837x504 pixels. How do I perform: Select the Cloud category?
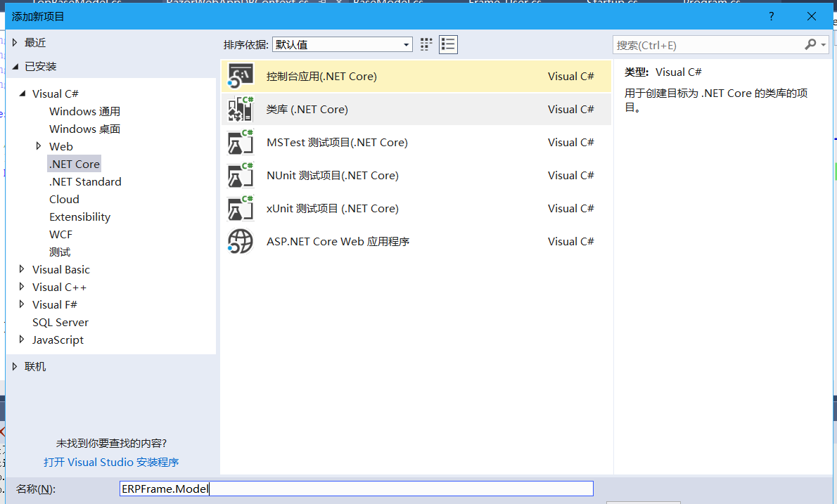click(x=64, y=200)
